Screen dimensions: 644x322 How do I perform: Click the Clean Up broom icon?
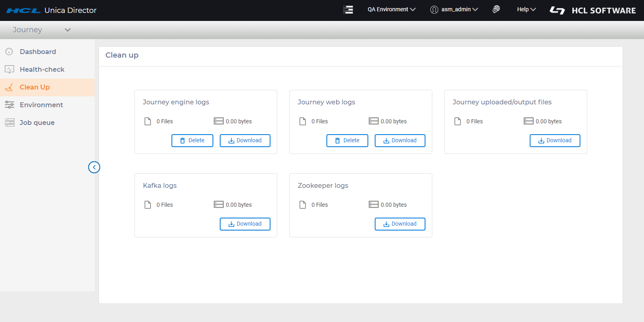[x=9, y=87]
